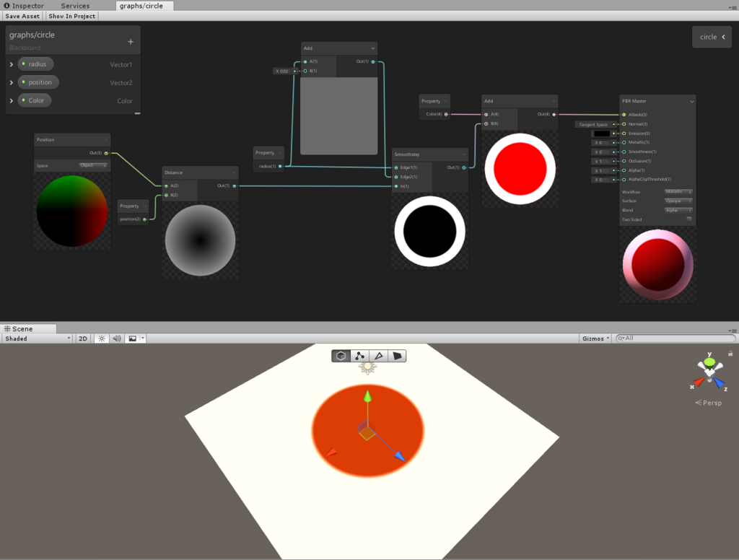This screenshot has width=739, height=560.
Task: Switch to the Services tab
Action: (75, 6)
